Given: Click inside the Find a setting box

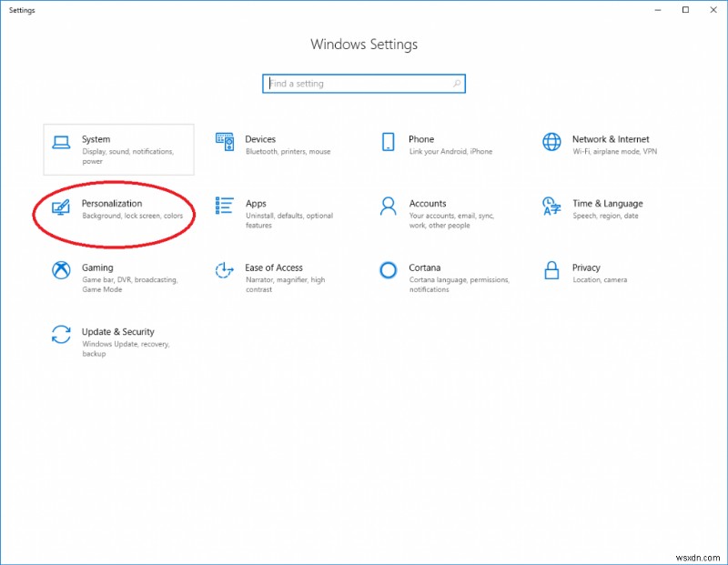Looking at the screenshot, I should 355,83.
